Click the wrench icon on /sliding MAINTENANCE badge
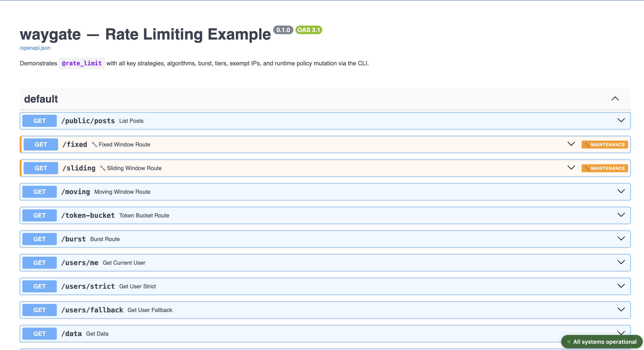The width and height of the screenshot is (644, 350). pos(587,168)
